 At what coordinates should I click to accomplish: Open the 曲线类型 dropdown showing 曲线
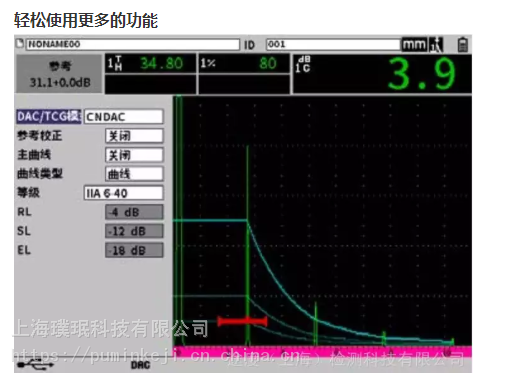pos(134,174)
